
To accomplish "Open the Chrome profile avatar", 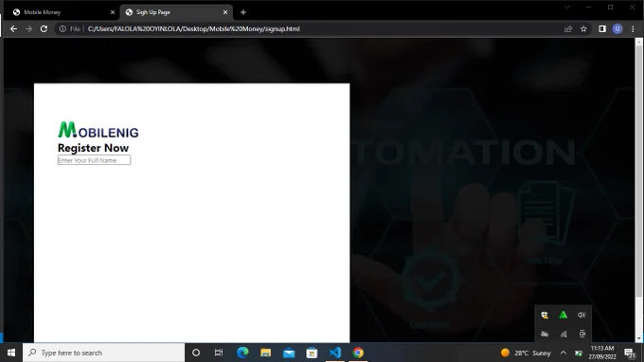I will [x=617, y=28].
